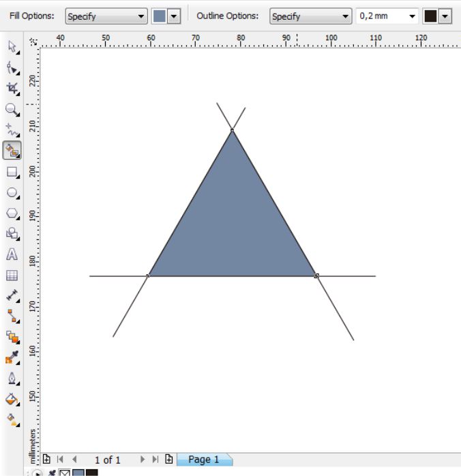This screenshot has height=476, width=461.
Task: Click the blue swatch in bottom bar
Action: coord(78,473)
